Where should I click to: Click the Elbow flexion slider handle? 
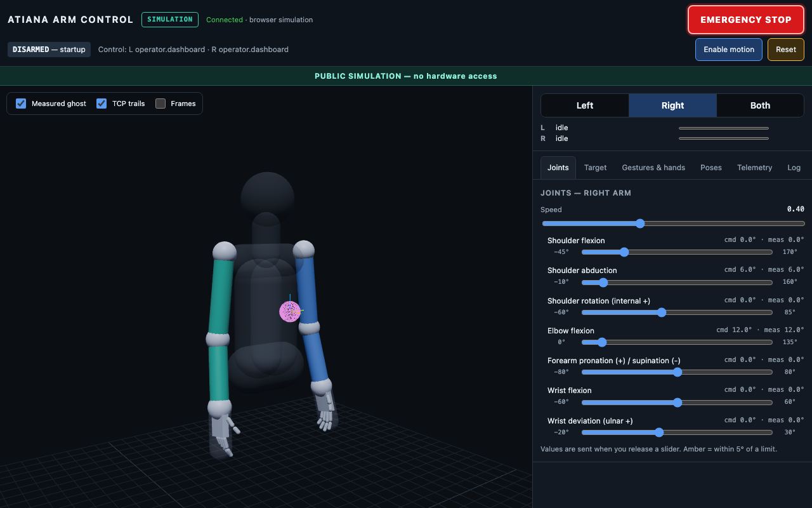click(602, 342)
